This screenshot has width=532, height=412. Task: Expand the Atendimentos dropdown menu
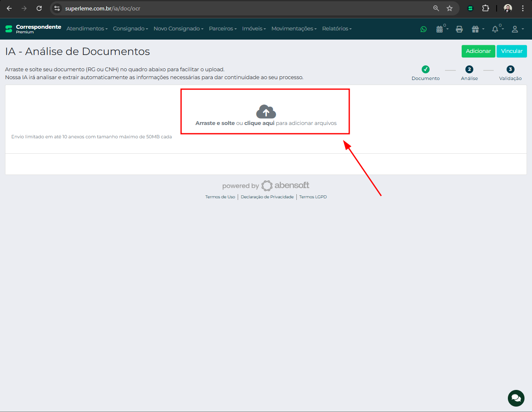pyautogui.click(x=87, y=29)
